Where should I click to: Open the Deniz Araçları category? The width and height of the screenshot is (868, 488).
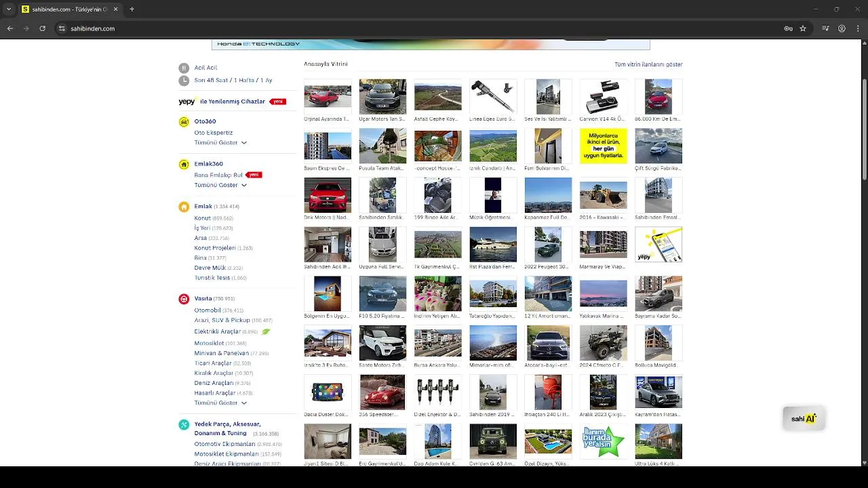(214, 383)
